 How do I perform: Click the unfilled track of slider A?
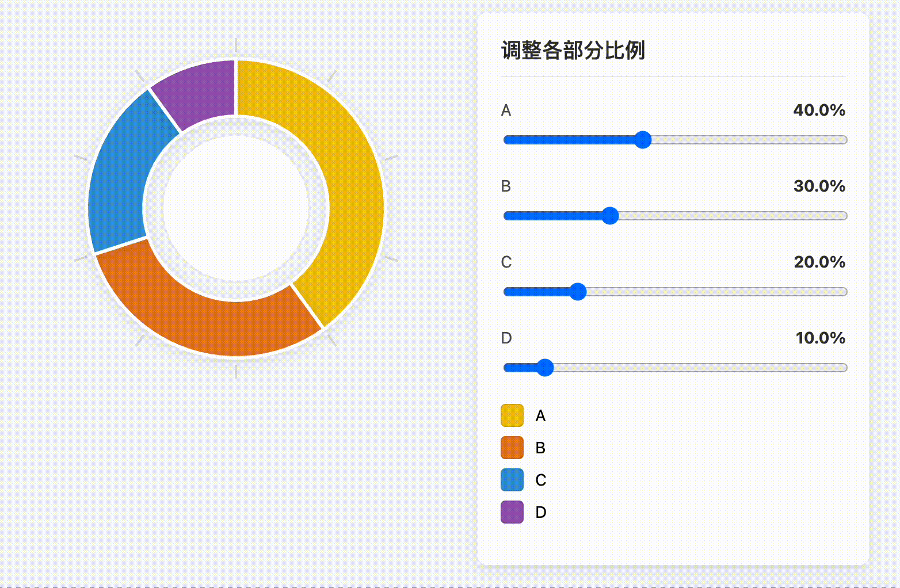(x=748, y=140)
